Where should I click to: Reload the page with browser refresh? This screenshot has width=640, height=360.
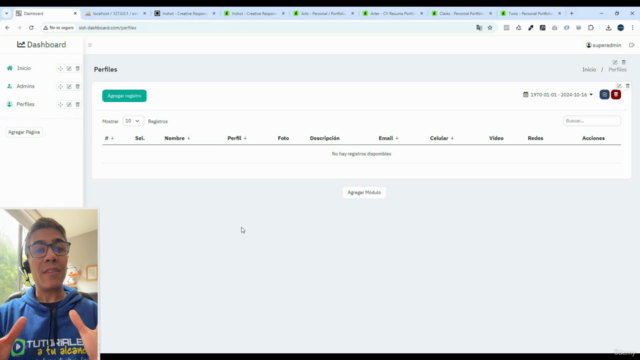point(31,28)
